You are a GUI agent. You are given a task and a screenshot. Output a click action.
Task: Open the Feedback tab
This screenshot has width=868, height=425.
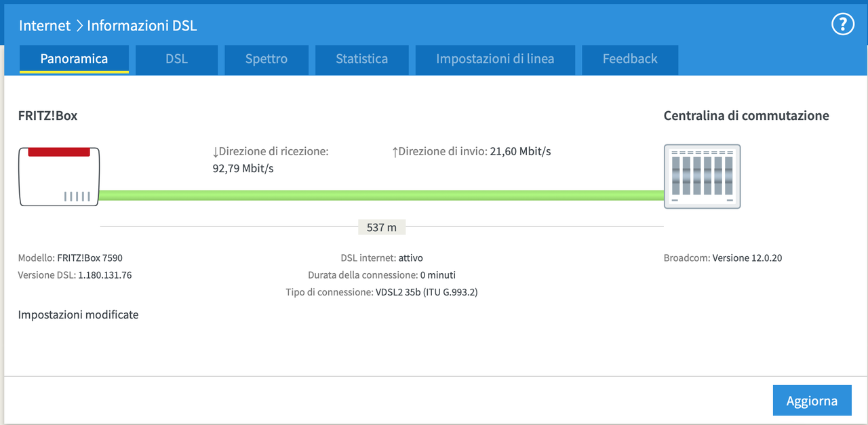pos(630,60)
